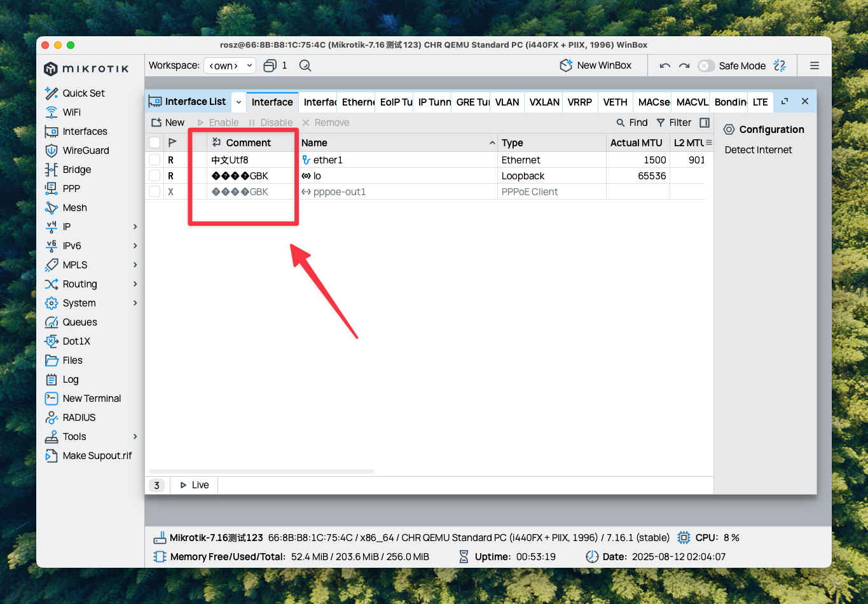Image resolution: width=868 pixels, height=604 pixels.
Task: Switch to the VETH tab
Action: (x=615, y=102)
